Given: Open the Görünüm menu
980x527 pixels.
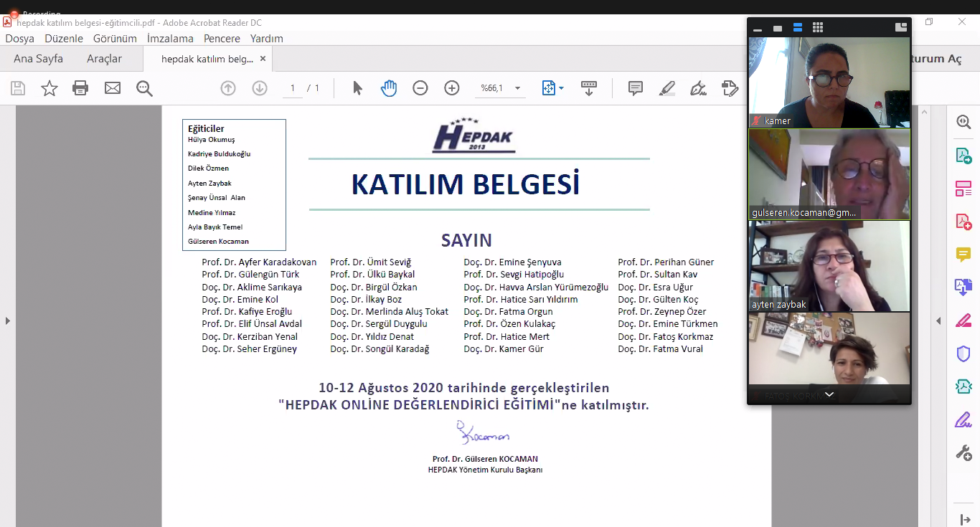Looking at the screenshot, I should [115, 38].
